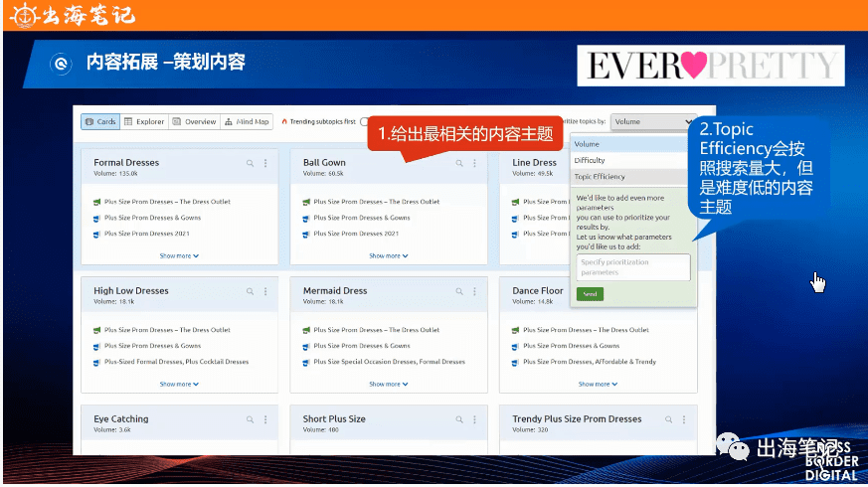
Task: Open the Explorer view tab
Action: pos(144,121)
